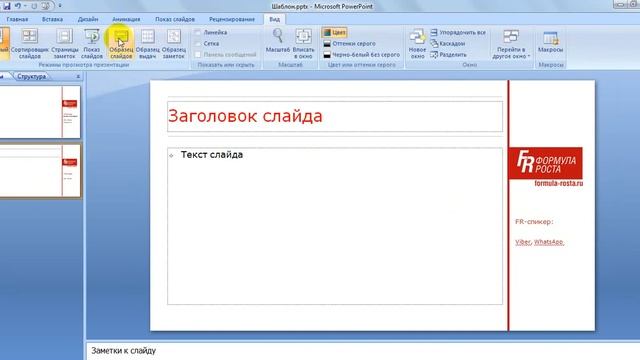Open the Макросы dialog
This screenshot has height=360, width=640.
(550, 41)
